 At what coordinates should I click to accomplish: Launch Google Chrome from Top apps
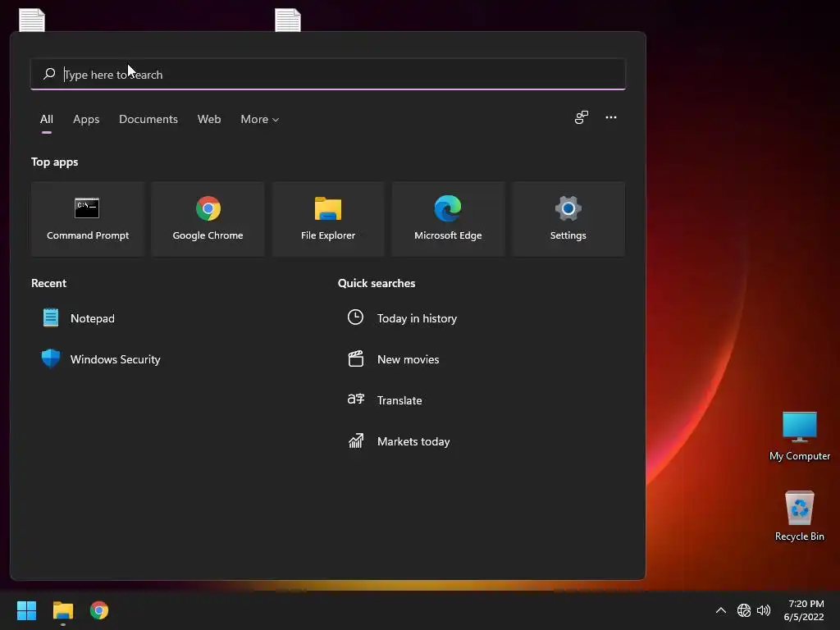(208, 218)
